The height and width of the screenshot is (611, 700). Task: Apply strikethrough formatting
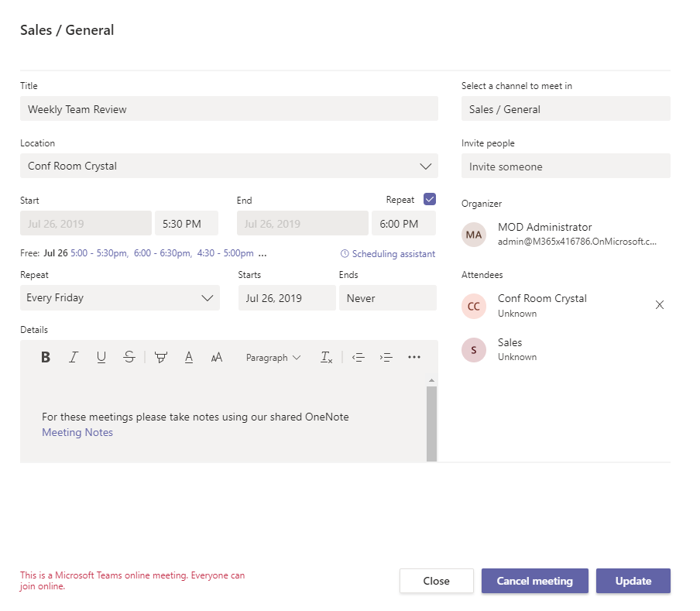point(129,357)
